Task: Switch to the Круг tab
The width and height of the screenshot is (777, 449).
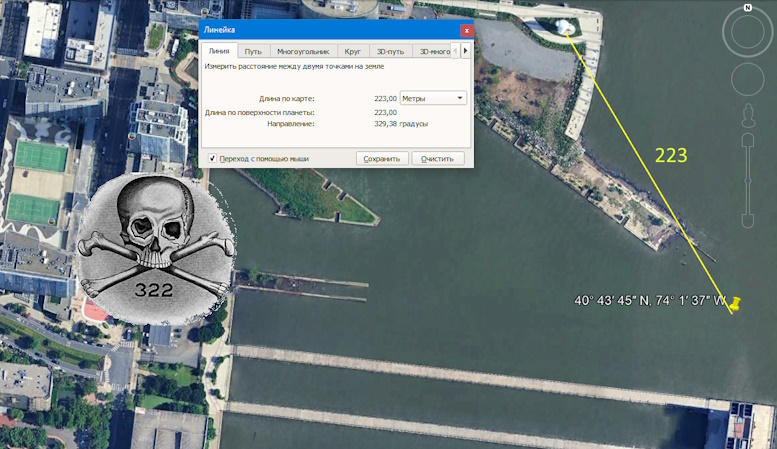Action: (x=353, y=51)
